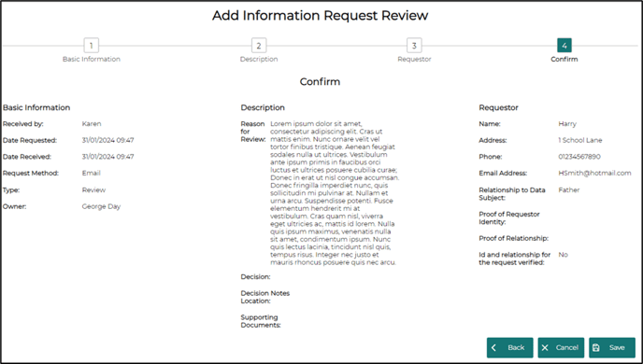Select the Confirm step label
The width and height of the screenshot is (643, 364).
(564, 59)
